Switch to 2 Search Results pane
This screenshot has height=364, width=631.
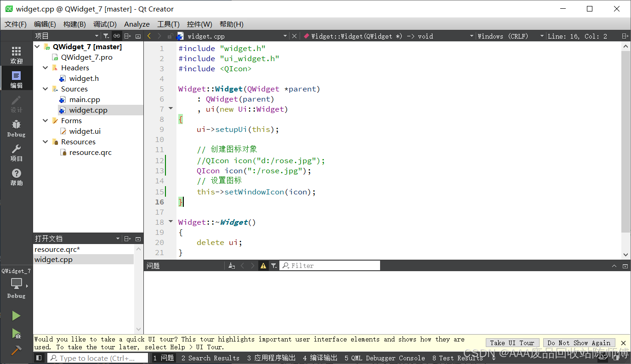pos(210,358)
